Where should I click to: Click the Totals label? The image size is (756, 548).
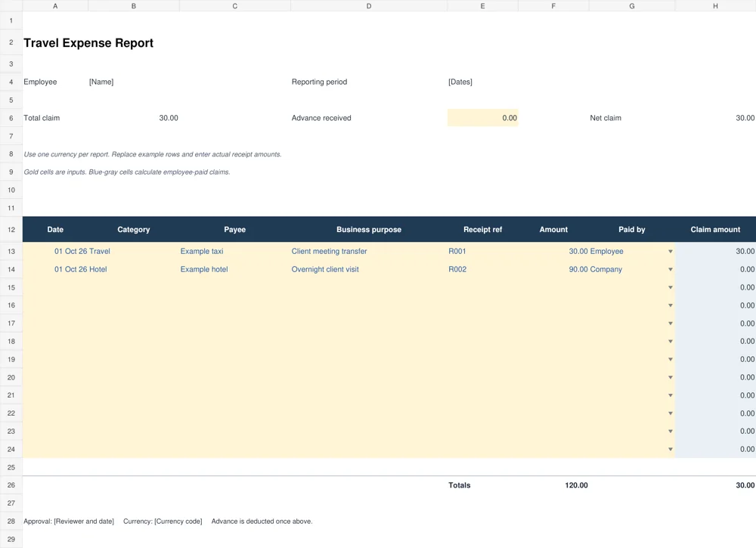pyautogui.click(x=459, y=485)
